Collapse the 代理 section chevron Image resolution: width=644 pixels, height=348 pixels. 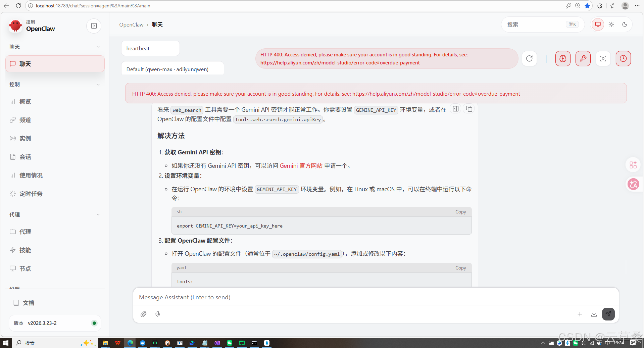(x=98, y=215)
